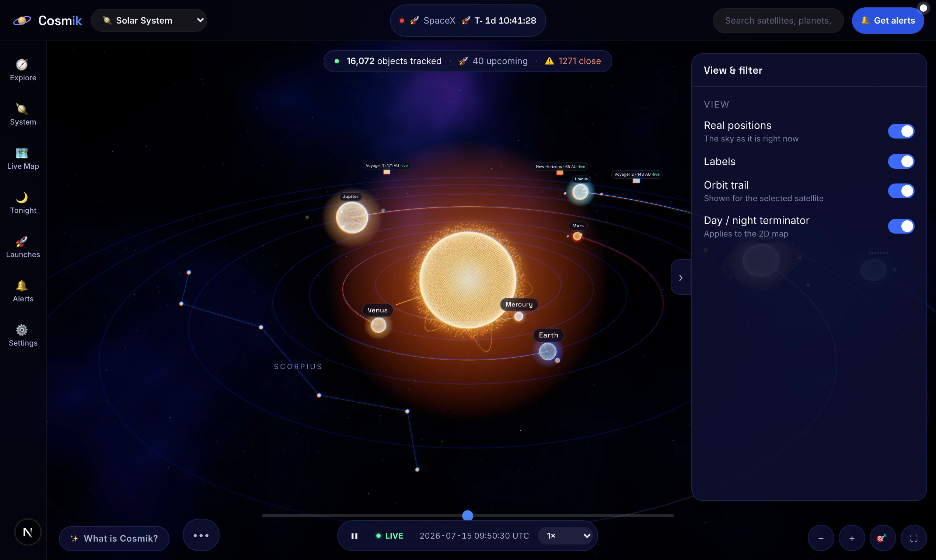Click the Venus label
Image resolution: width=936 pixels, height=560 pixels.
click(377, 310)
